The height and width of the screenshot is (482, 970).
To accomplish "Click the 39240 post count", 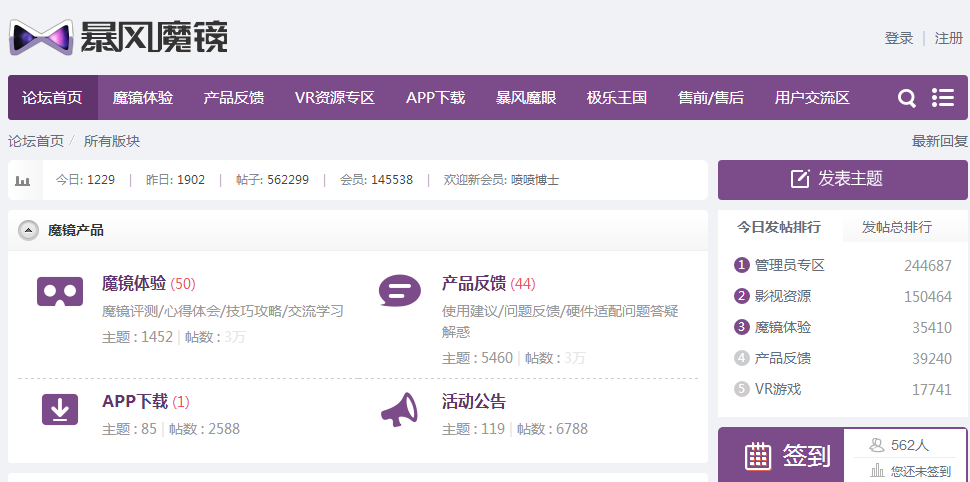I will [932, 359].
